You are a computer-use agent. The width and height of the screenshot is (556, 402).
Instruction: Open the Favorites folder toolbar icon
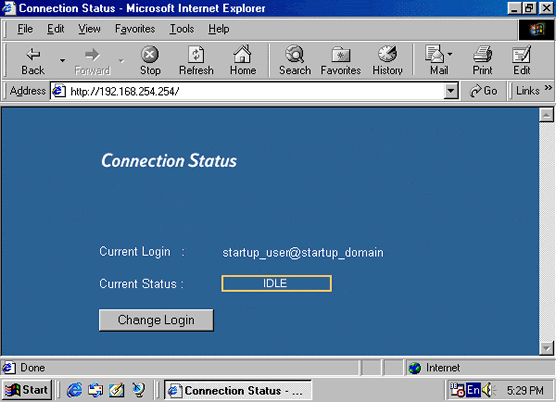click(341, 55)
